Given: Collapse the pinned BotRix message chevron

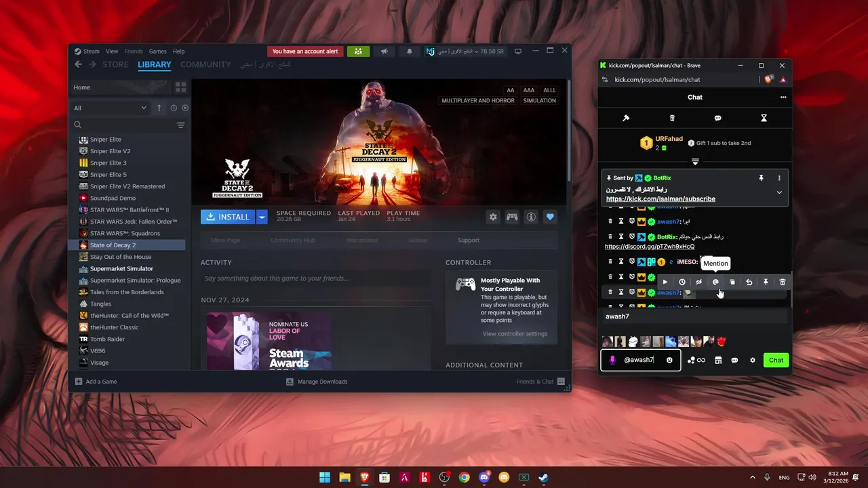Looking at the screenshot, I should pyautogui.click(x=779, y=192).
